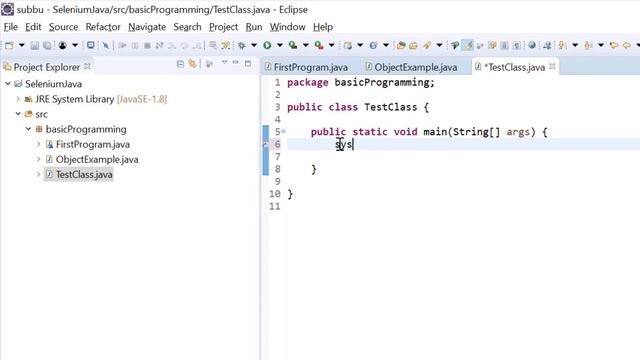Click the Open Console toolbar icon
The height and width of the screenshot is (360, 640).
click(x=91, y=45)
